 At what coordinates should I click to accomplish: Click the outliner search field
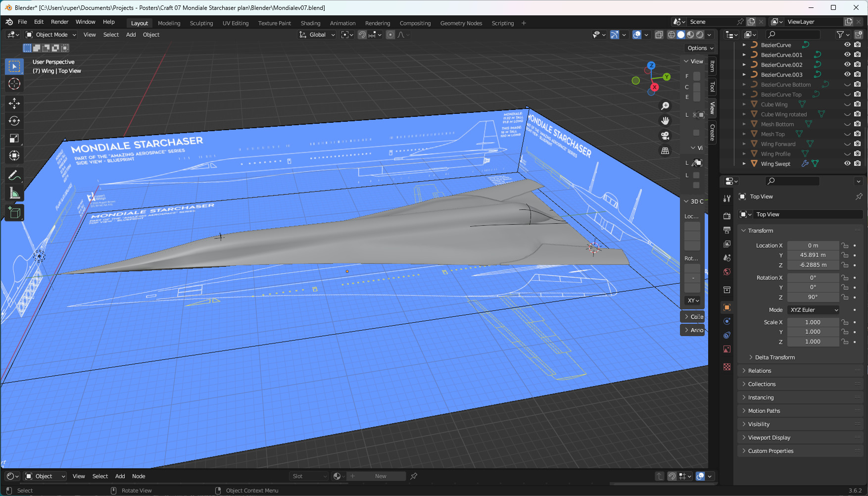pos(792,35)
